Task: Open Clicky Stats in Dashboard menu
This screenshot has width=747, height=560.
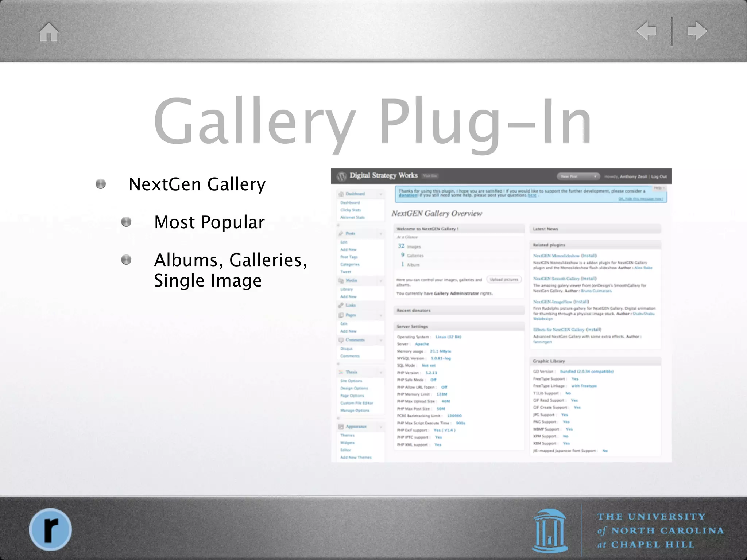Action: (x=351, y=210)
